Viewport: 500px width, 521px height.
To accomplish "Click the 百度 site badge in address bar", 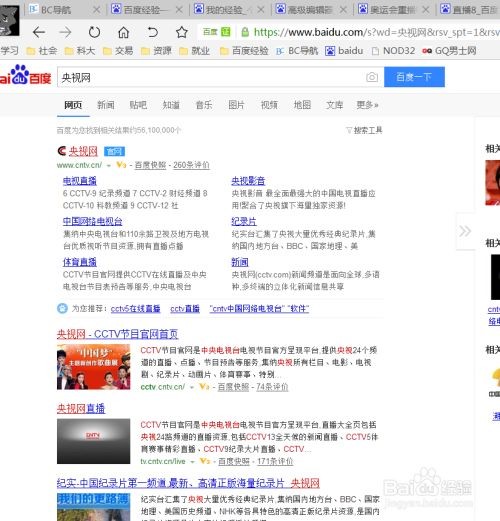I will pos(217,32).
